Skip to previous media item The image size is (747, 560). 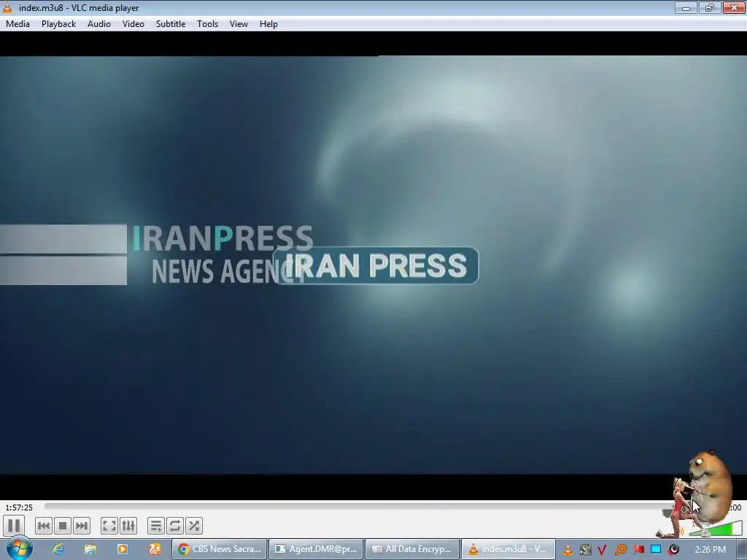click(x=43, y=526)
